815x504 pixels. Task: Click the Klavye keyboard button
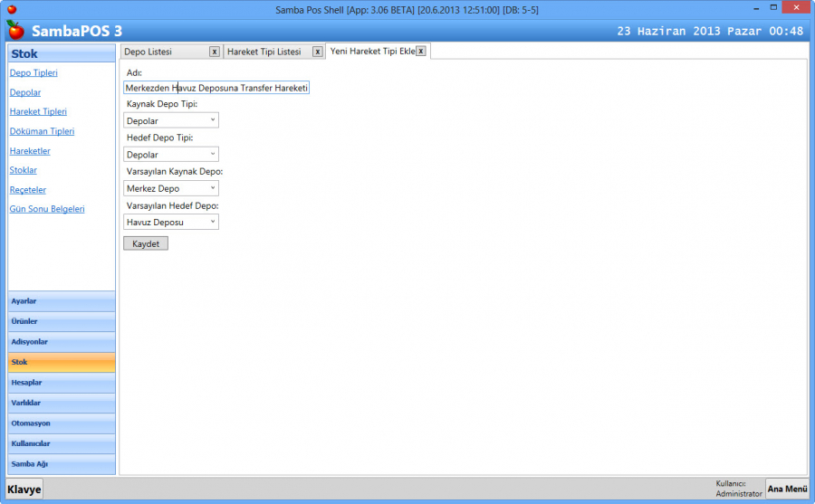(x=24, y=490)
